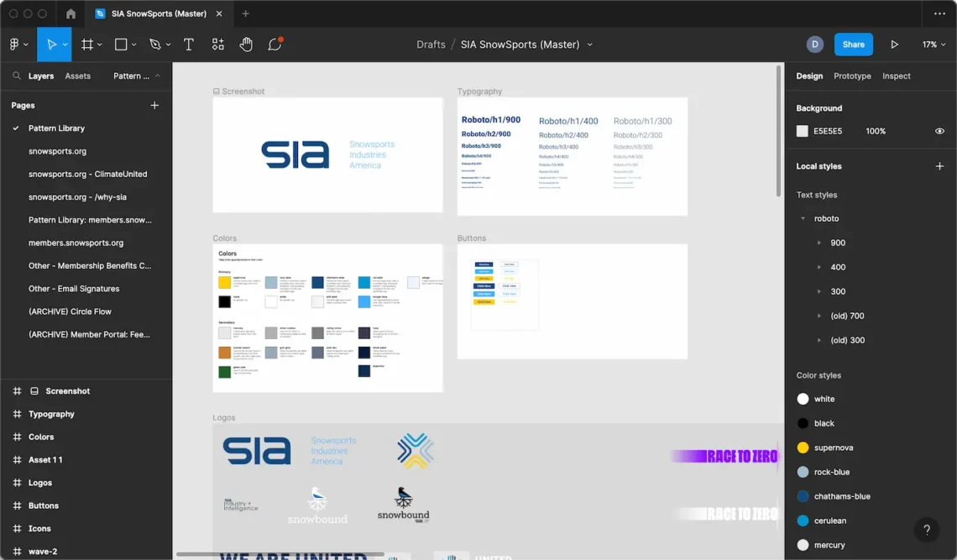This screenshot has width=957, height=560.
Task: Select the cerulean color style
Action: [x=830, y=521]
